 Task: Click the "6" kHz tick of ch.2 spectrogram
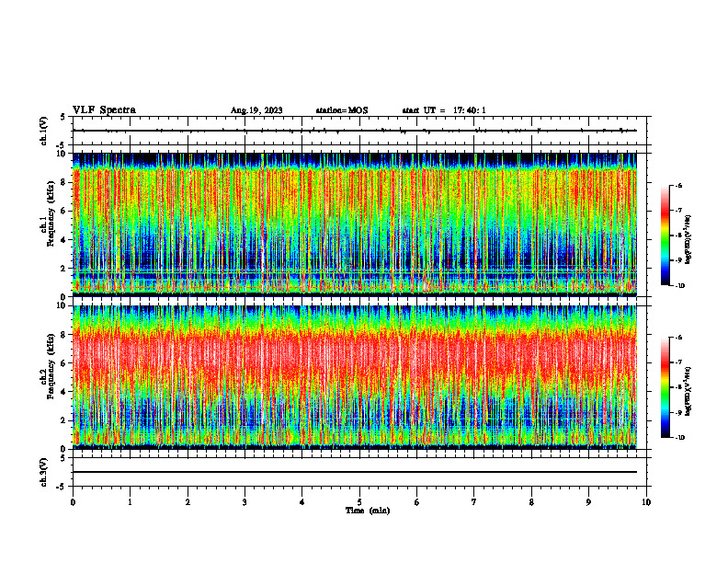point(64,363)
